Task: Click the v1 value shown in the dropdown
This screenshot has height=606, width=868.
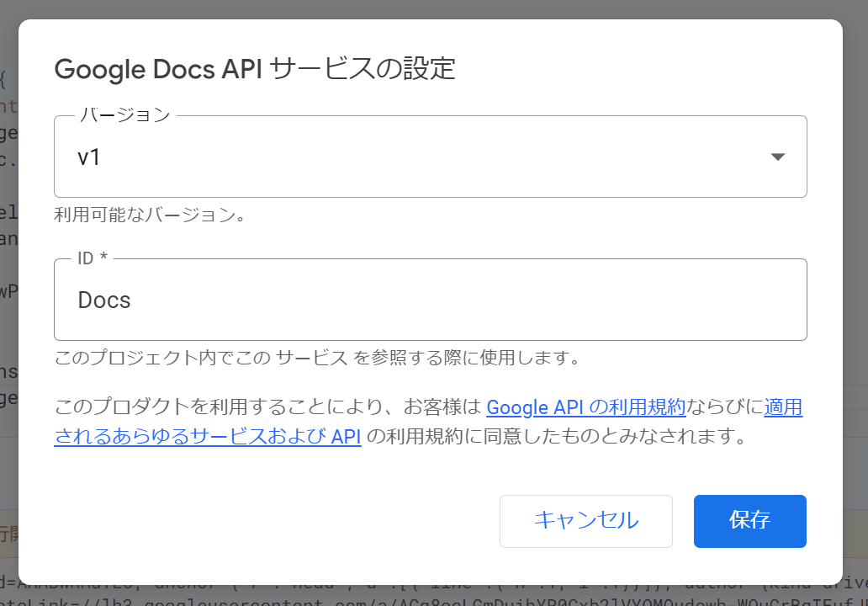Action: coord(89,156)
